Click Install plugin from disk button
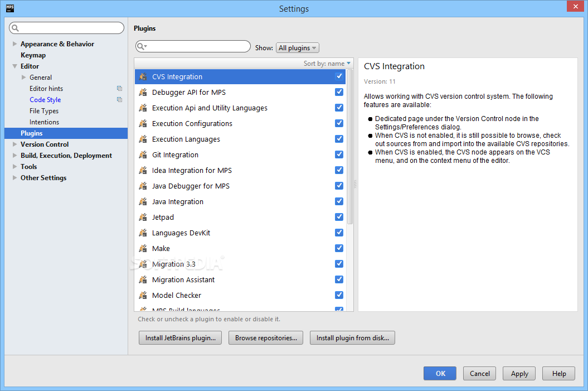The width and height of the screenshot is (588, 391). (352, 337)
